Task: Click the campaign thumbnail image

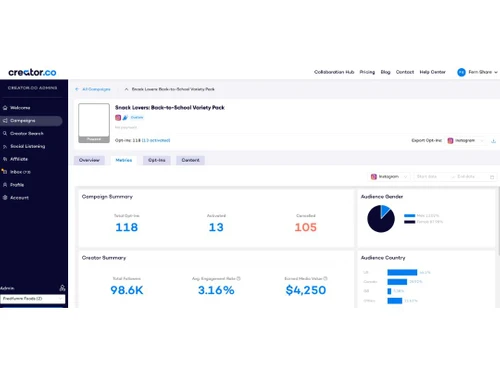Action: coord(94,123)
